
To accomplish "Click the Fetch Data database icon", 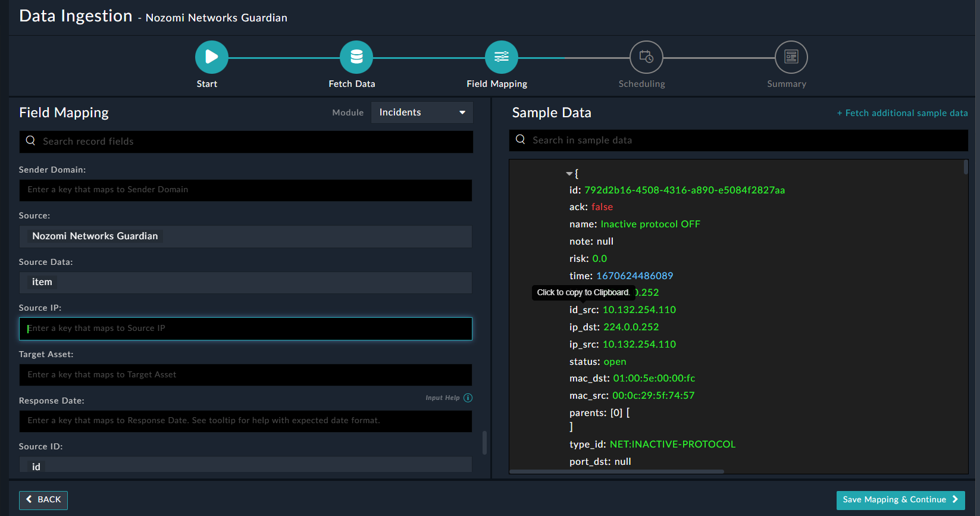I will [x=356, y=57].
